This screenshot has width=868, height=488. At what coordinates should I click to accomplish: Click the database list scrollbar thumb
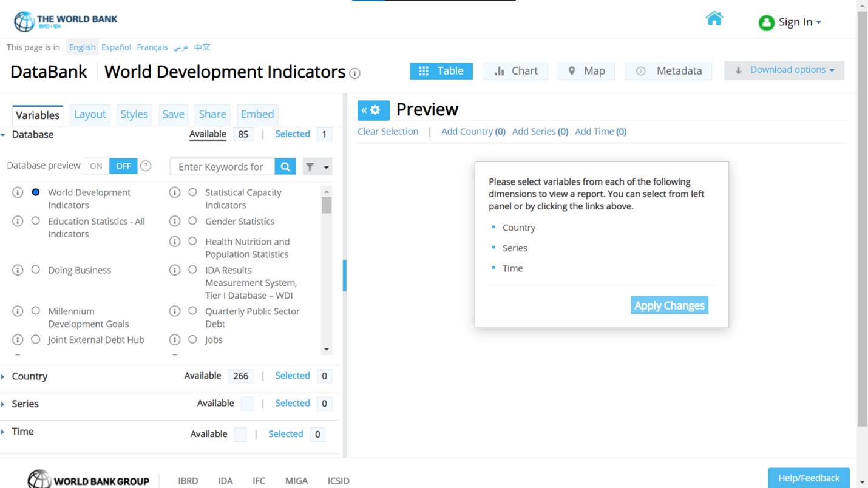pyautogui.click(x=327, y=206)
